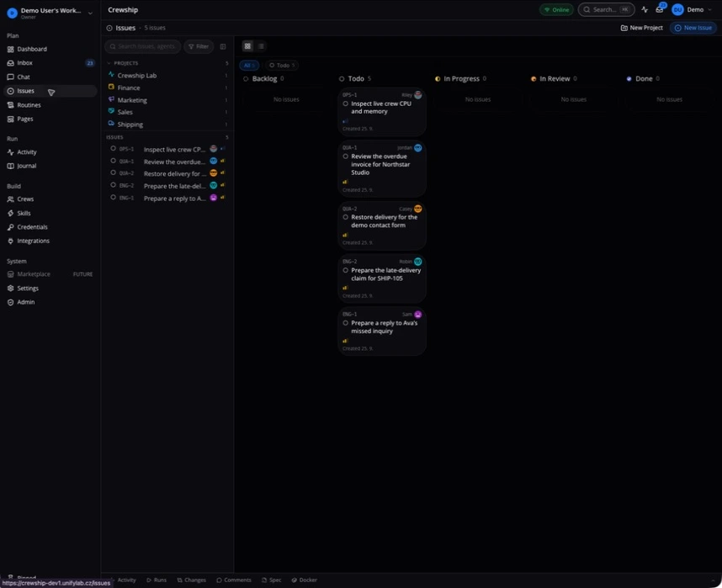
Task: Open the Finance project
Action: [x=168, y=87]
